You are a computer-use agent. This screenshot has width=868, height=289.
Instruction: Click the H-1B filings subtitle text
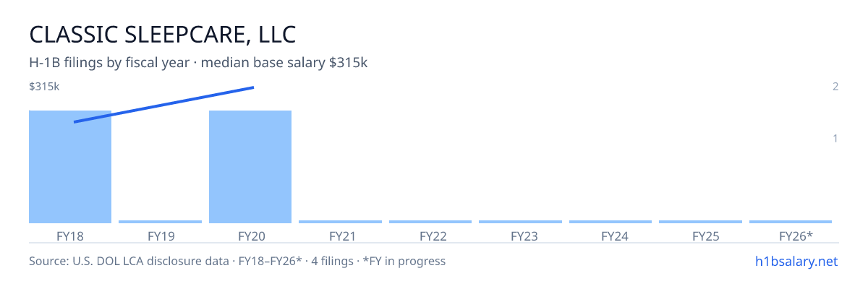(x=198, y=63)
